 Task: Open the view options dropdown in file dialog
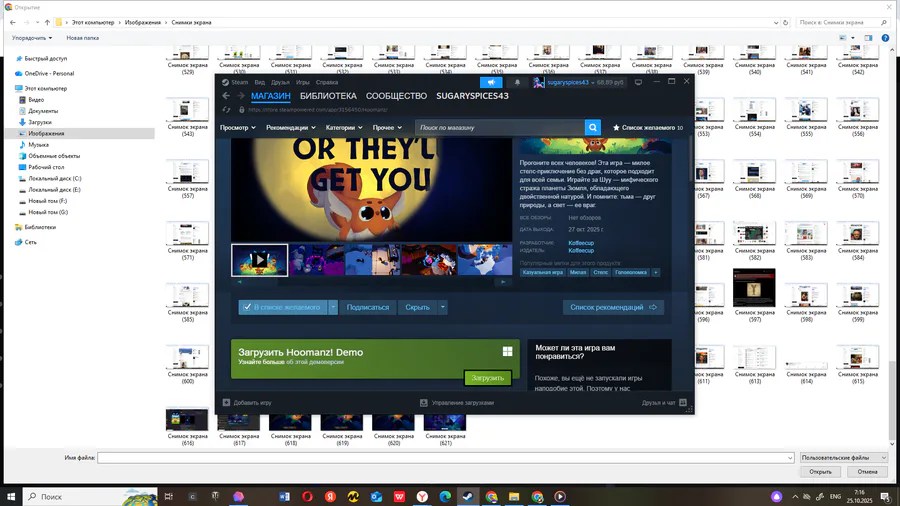[853, 38]
